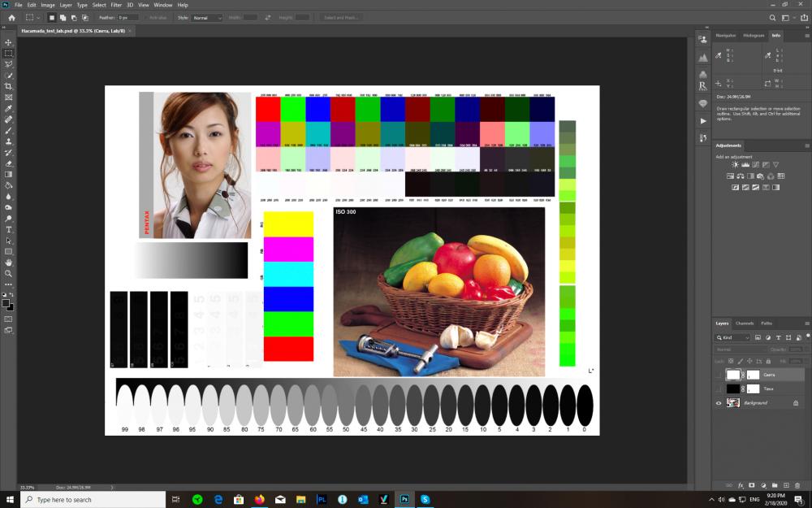
Task: Toggle lock all in Layers panel
Action: pyautogui.click(x=768, y=362)
